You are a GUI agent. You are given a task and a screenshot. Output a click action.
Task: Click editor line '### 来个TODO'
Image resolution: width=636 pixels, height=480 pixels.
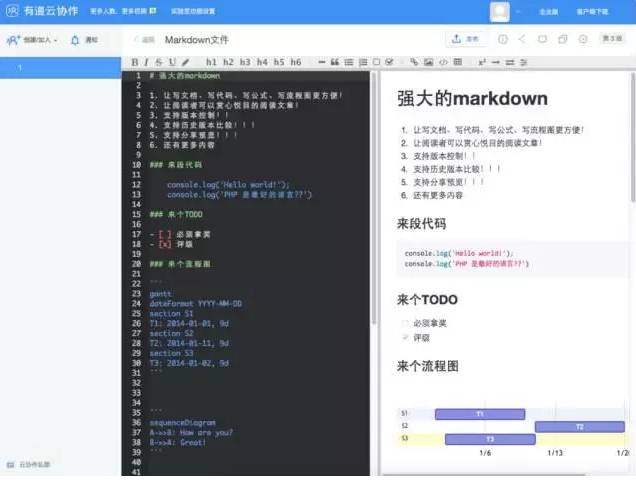click(x=176, y=214)
